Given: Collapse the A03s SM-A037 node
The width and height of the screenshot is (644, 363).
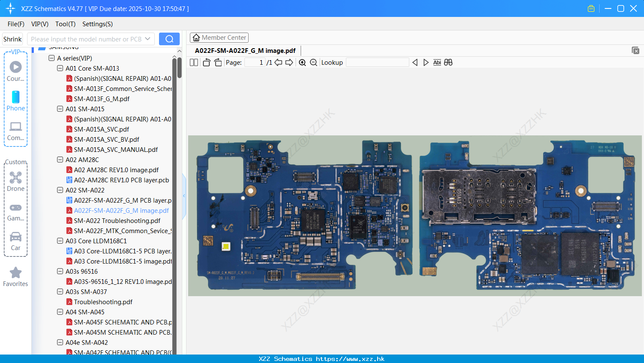Looking at the screenshot, I should [x=60, y=292].
